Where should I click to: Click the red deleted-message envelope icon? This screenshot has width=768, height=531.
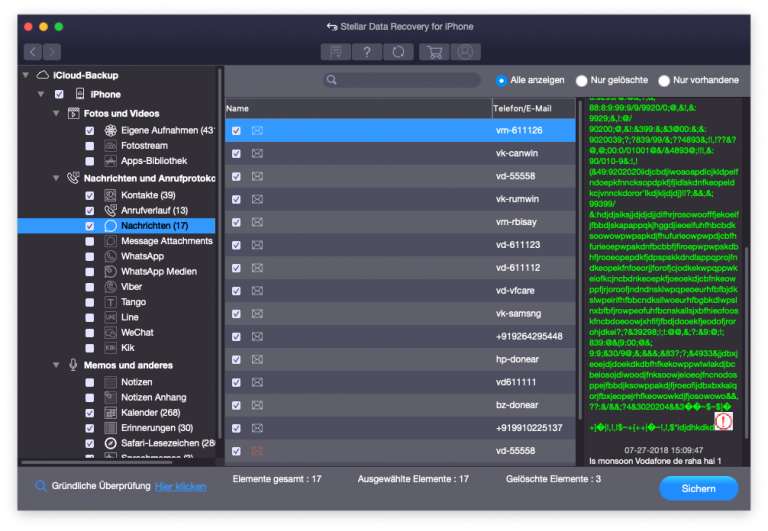coord(257,451)
